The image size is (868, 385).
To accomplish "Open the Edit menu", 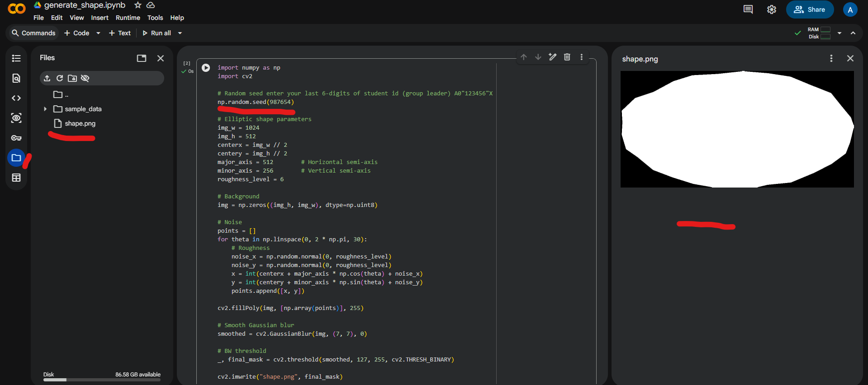I will (57, 18).
